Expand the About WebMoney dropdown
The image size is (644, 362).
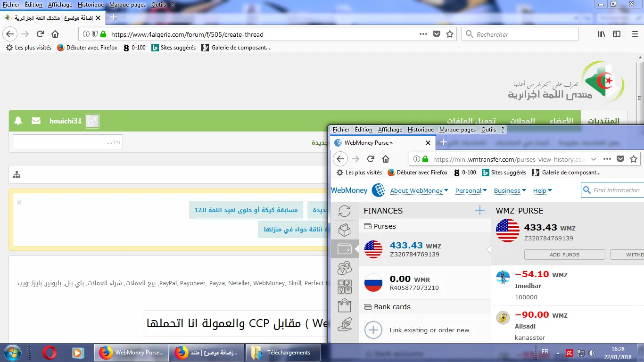point(419,190)
